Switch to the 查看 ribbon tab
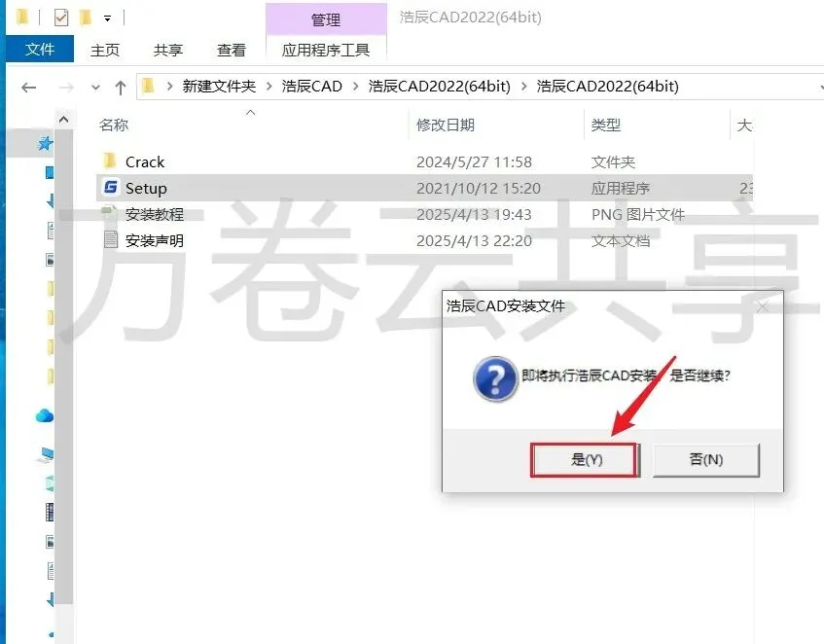824x644 pixels. tap(232, 50)
